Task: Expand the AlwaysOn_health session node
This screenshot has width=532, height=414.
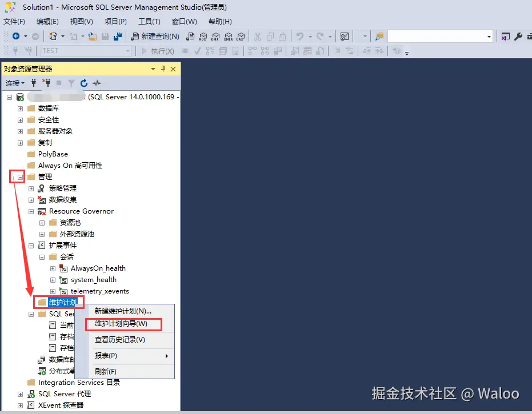Action: 53,268
